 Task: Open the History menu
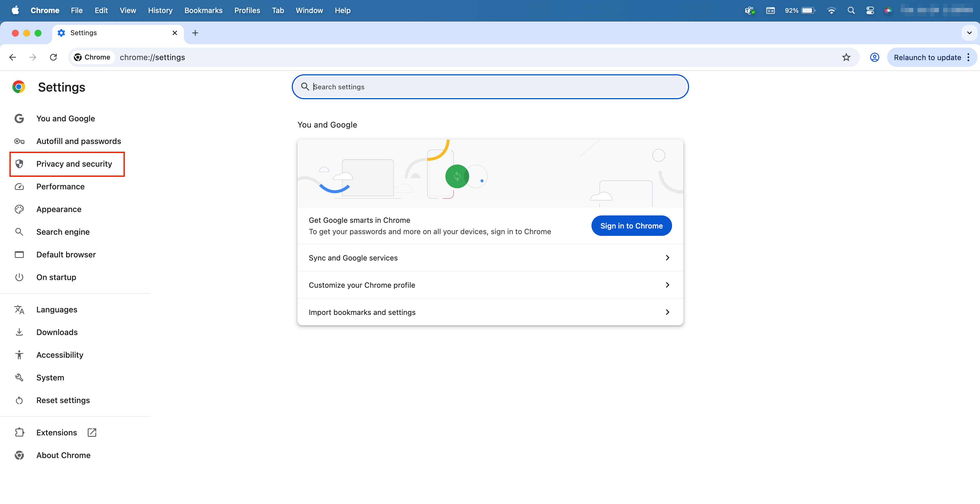tap(160, 11)
